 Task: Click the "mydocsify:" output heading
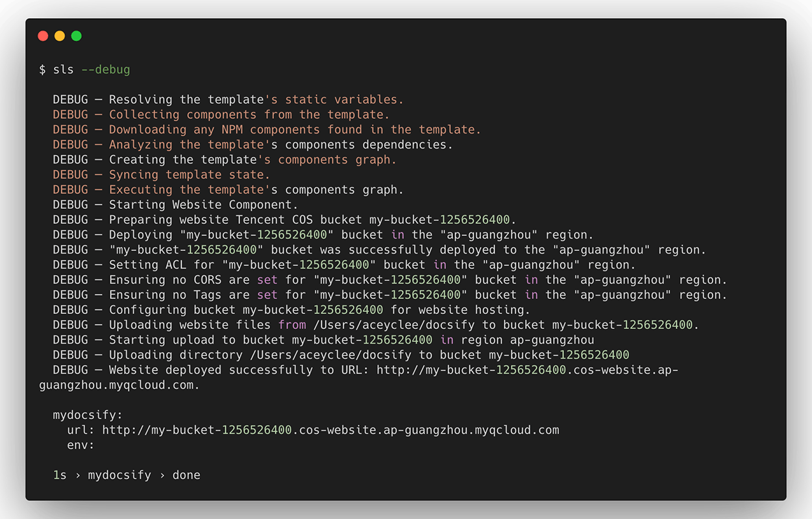pos(88,415)
